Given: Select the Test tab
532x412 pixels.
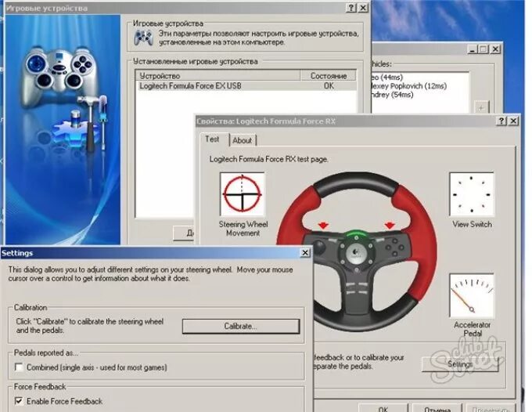Looking at the screenshot, I should coord(212,139).
